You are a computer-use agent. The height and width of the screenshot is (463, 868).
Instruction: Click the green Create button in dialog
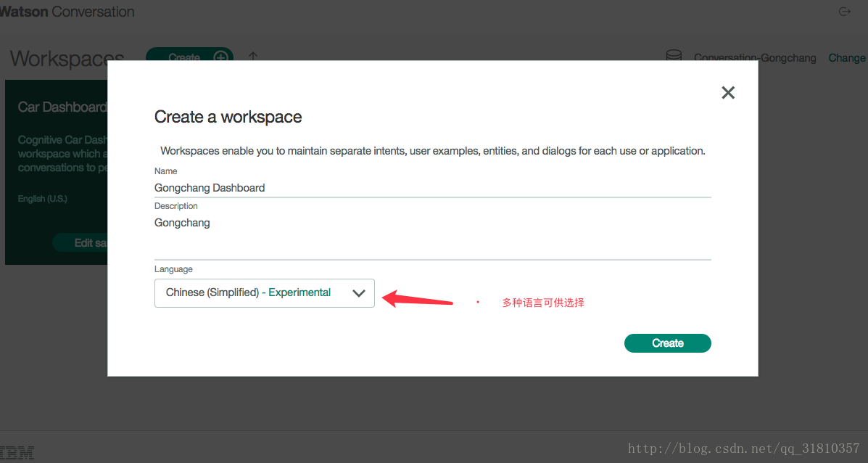pos(668,343)
